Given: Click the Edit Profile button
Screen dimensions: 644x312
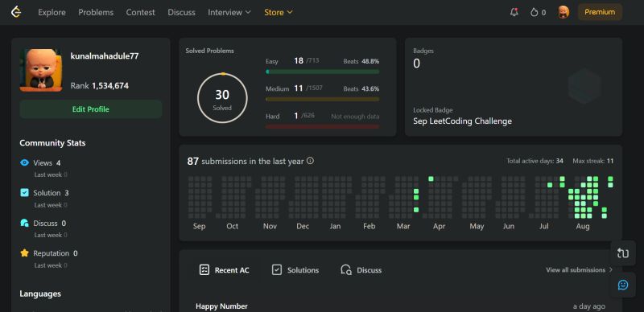Looking at the screenshot, I should pos(91,109).
